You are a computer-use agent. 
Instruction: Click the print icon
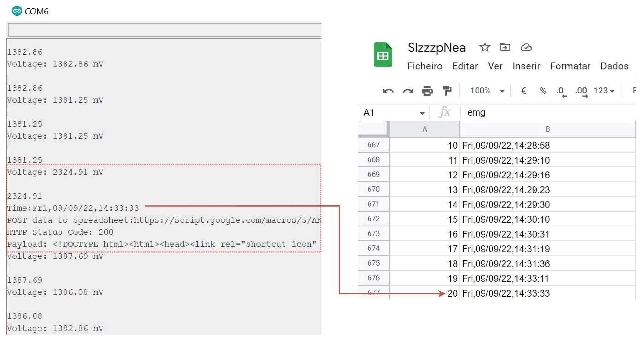(427, 91)
